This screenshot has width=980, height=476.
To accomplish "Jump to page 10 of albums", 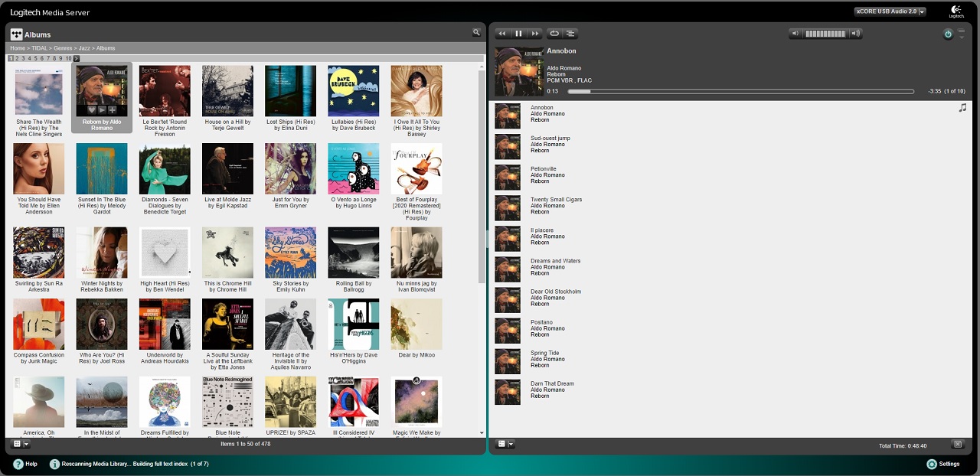I will (x=68, y=58).
